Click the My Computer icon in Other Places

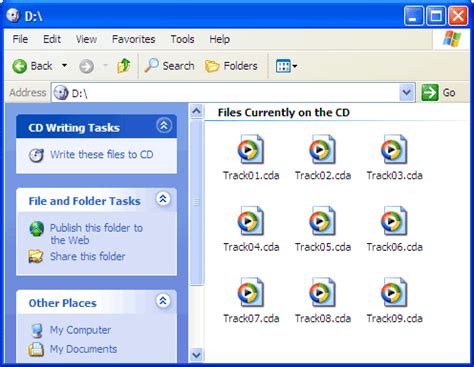pos(37,330)
